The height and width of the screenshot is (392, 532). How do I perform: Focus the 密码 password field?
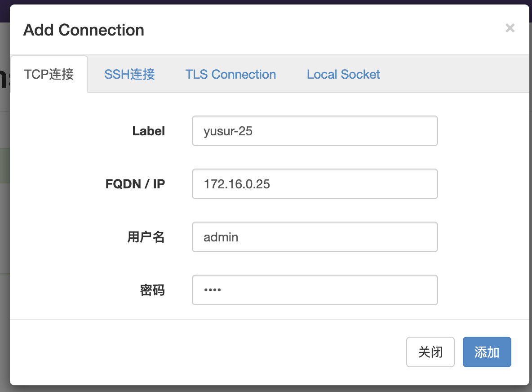(315, 290)
